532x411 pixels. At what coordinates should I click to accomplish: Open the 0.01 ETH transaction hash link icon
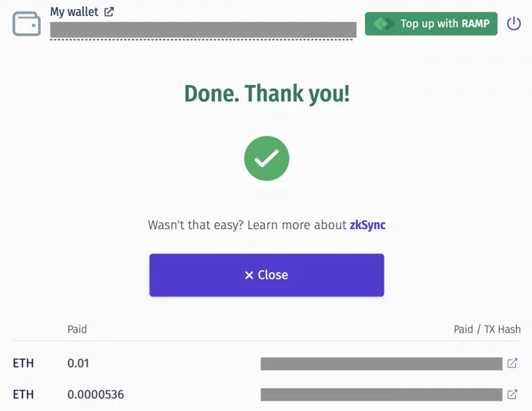[x=512, y=363]
